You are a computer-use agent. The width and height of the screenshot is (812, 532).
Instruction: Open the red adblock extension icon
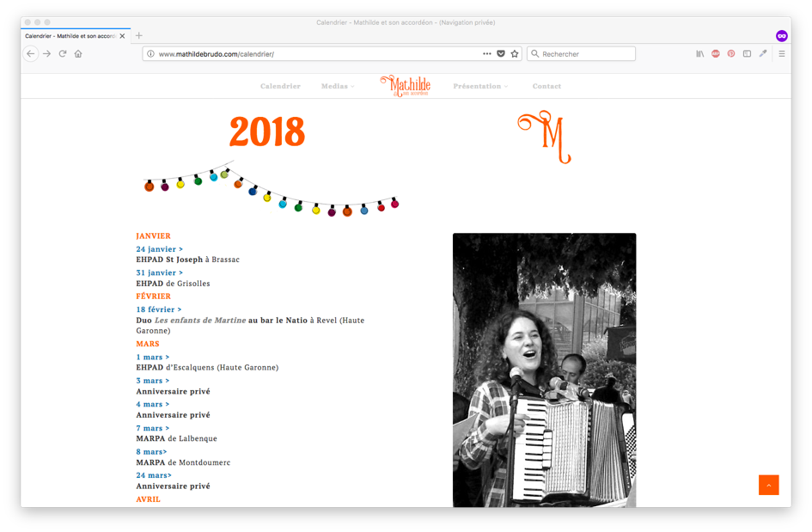click(716, 54)
